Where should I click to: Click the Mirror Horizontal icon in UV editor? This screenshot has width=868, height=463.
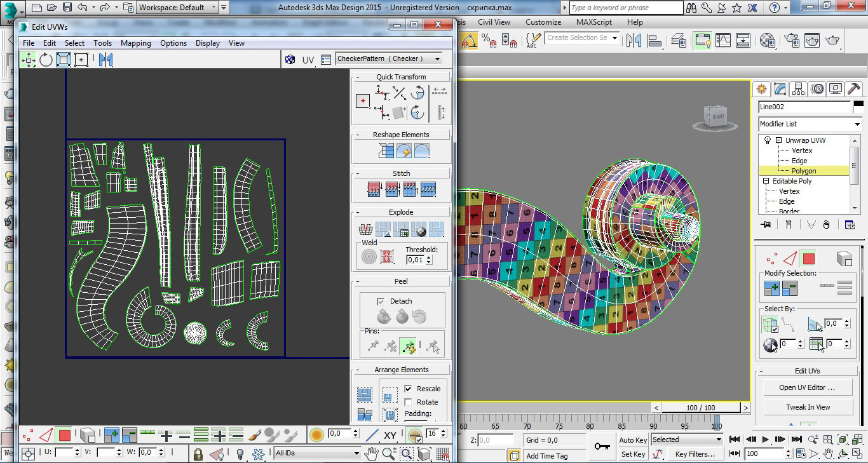click(x=105, y=60)
